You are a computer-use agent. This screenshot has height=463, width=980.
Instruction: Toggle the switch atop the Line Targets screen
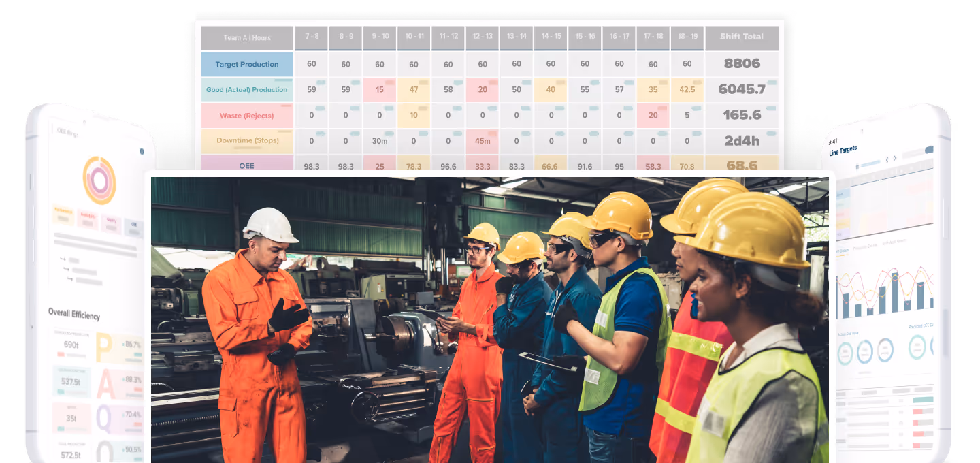(929, 150)
